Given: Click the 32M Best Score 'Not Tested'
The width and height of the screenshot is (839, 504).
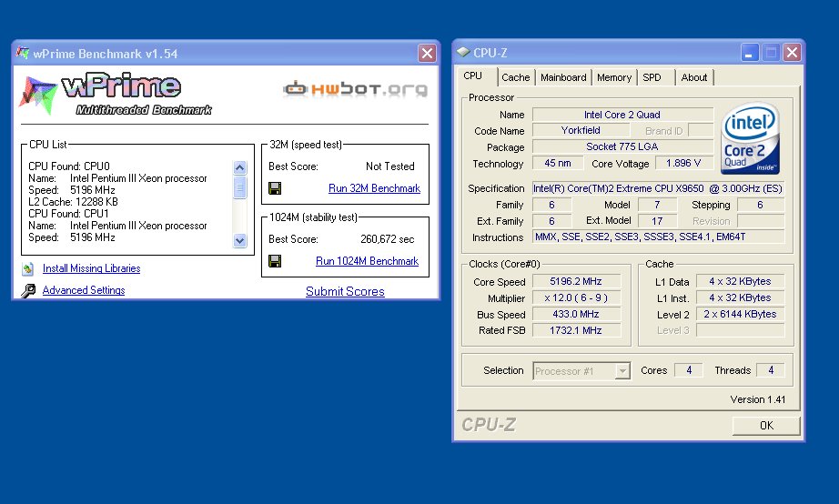Looking at the screenshot, I should pyautogui.click(x=390, y=166).
